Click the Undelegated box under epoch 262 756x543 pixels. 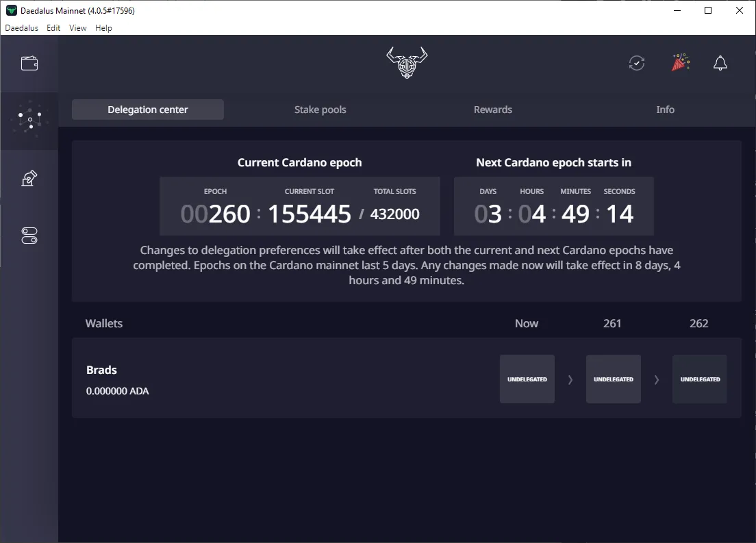point(700,379)
